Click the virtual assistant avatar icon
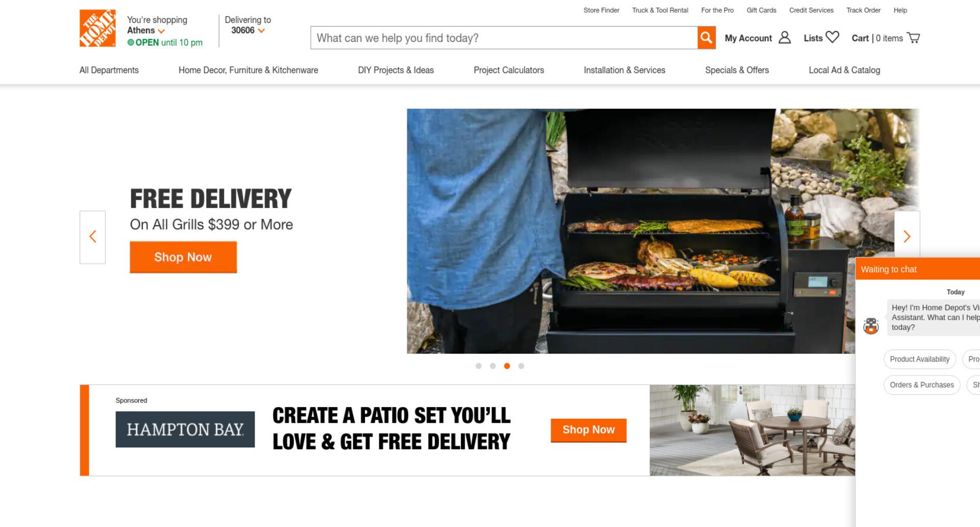This screenshot has width=980, height=527. pos(871,326)
